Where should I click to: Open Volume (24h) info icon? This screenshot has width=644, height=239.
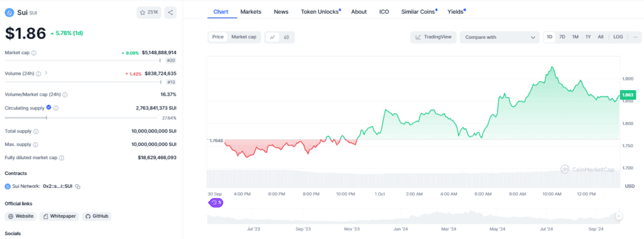38,74
